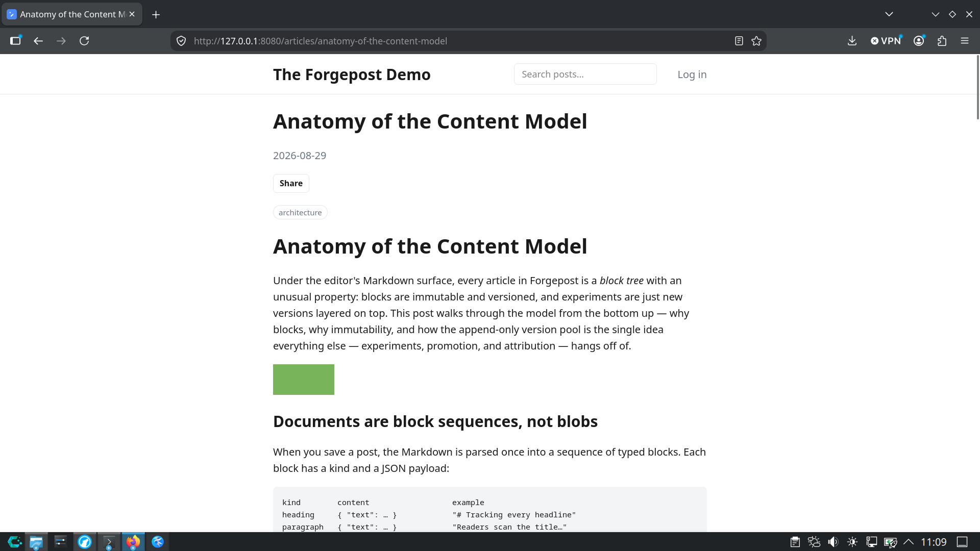Click the address bar URL field
Viewport: 980px width, 551px height.
pos(459,41)
